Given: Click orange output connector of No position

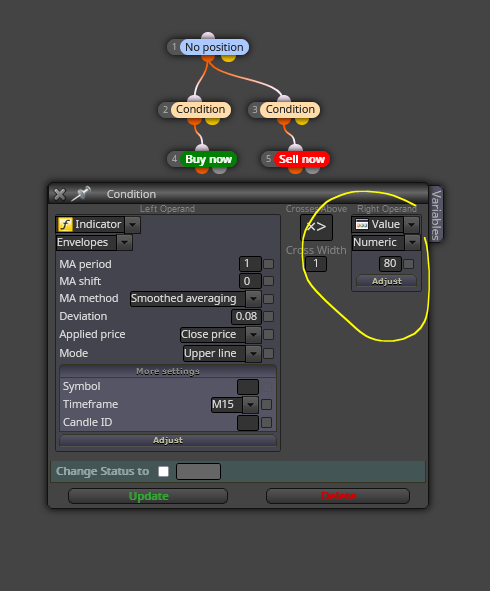Looking at the screenshot, I should pyautogui.click(x=208, y=58).
